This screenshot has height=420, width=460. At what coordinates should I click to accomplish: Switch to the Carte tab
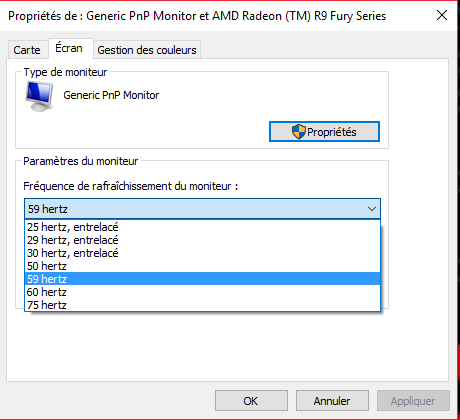pyautogui.click(x=27, y=50)
